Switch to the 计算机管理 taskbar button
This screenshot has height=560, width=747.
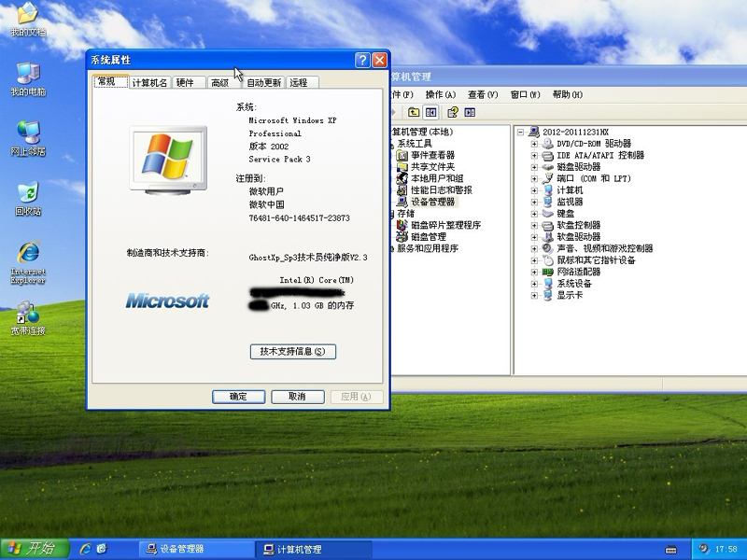(x=313, y=549)
